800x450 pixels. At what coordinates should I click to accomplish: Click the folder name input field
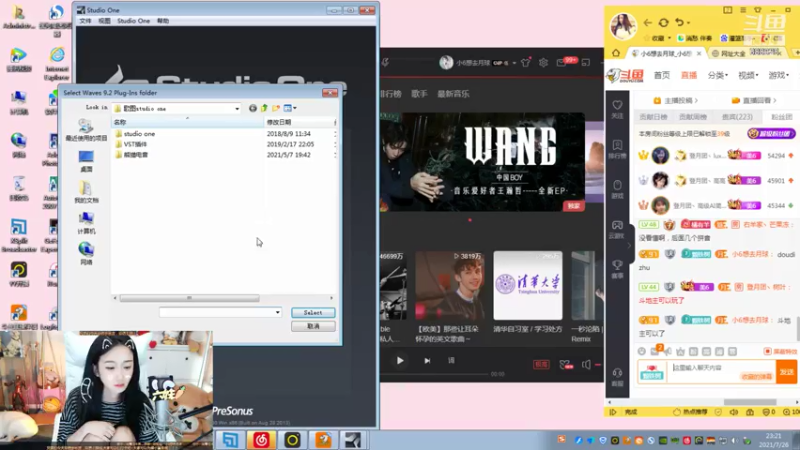pyautogui.click(x=216, y=312)
